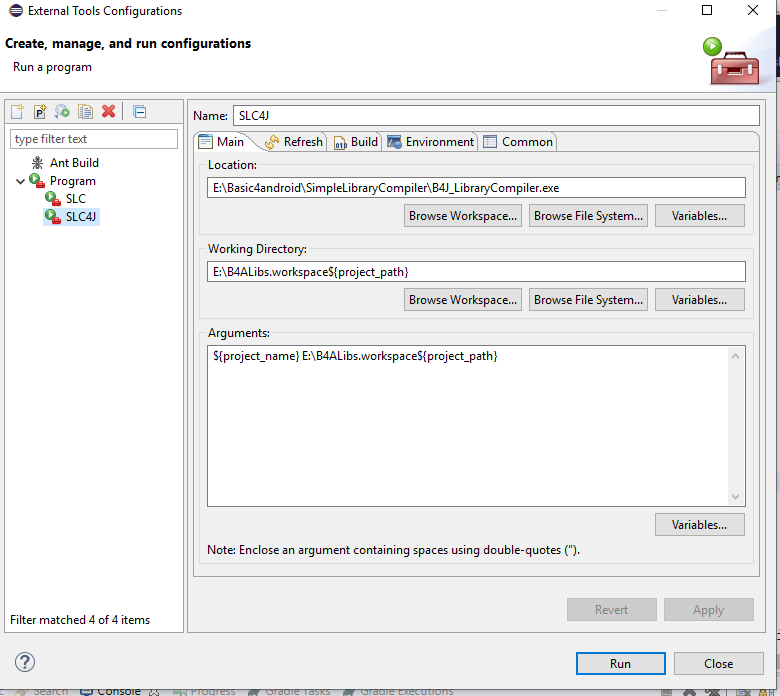The image size is (780, 696).
Task: Open the Help question mark icon
Action: pos(25,662)
